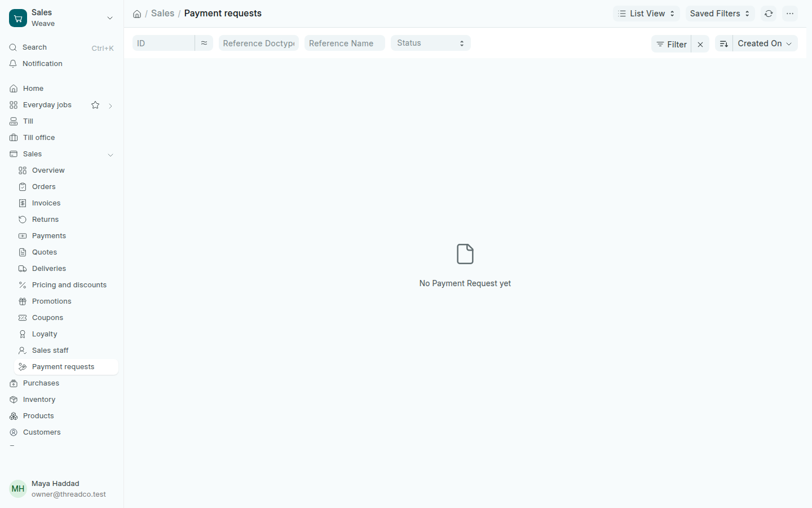Screen dimensions: 812x508
Task: Click the approximate-match icon next to ID
Action: tap(204, 43)
